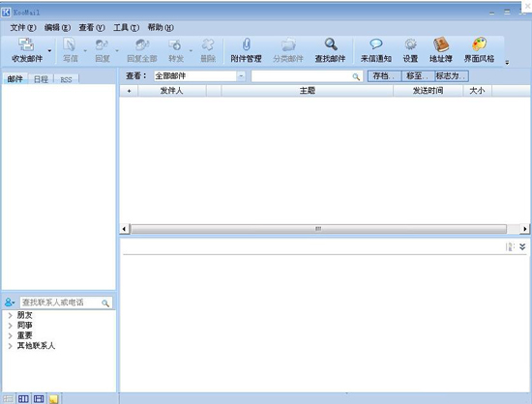Image resolution: width=532 pixels, height=404 pixels.
Task: Click the horizontal scrollbar thumb in mail list
Action: 318,229
